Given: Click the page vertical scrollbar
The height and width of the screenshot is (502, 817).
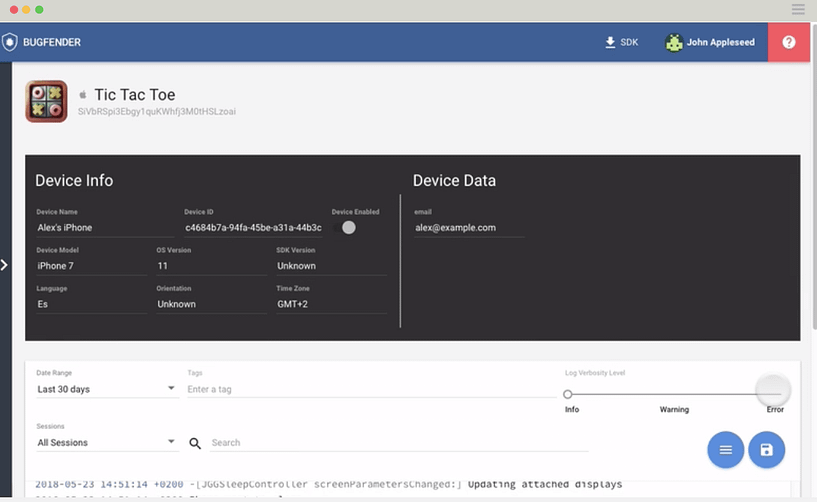Looking at the screenshot, I should click(813, 177).
